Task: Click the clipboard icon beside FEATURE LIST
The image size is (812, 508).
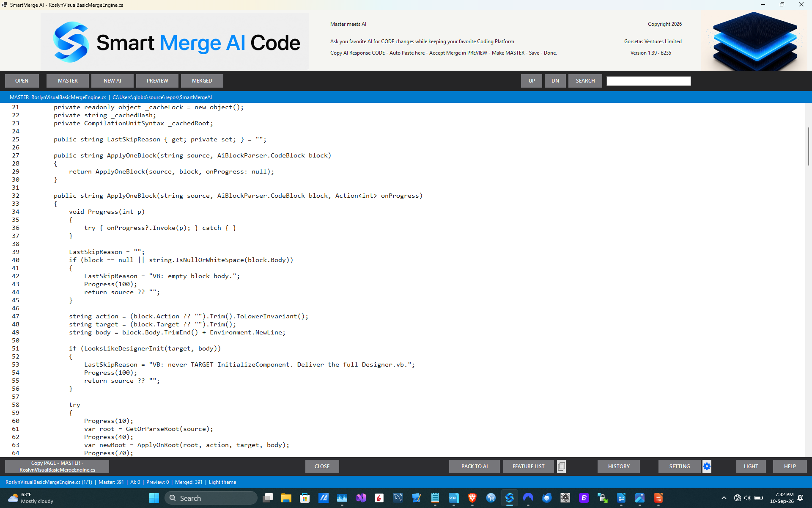Action: click(x=561, y=466)
